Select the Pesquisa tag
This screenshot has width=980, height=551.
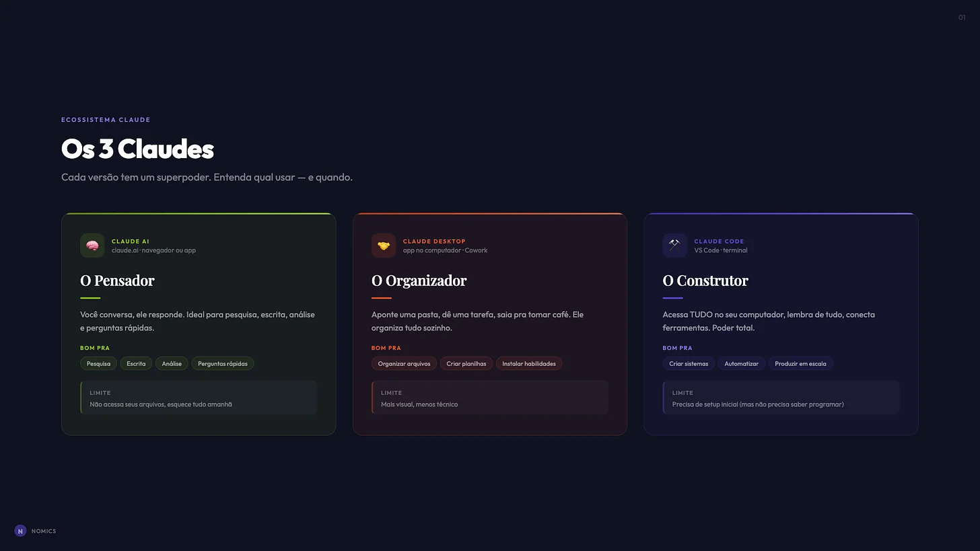coord(98,363)
